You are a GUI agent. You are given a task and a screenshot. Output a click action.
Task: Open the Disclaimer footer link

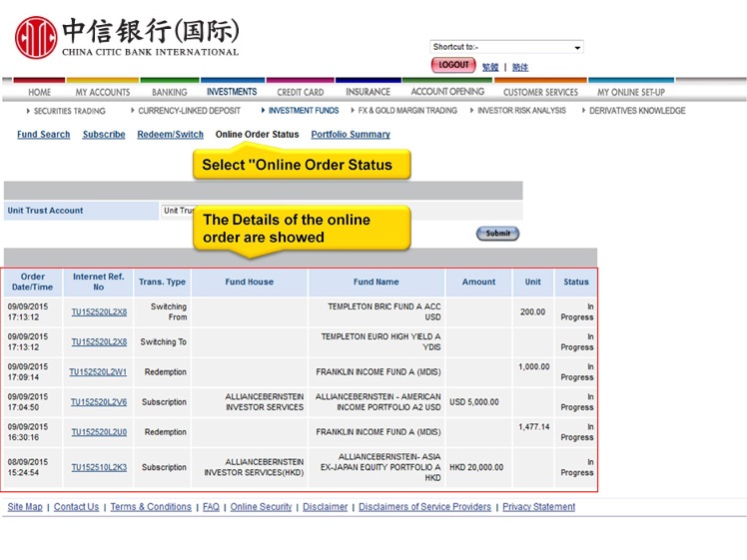[325, 507]
